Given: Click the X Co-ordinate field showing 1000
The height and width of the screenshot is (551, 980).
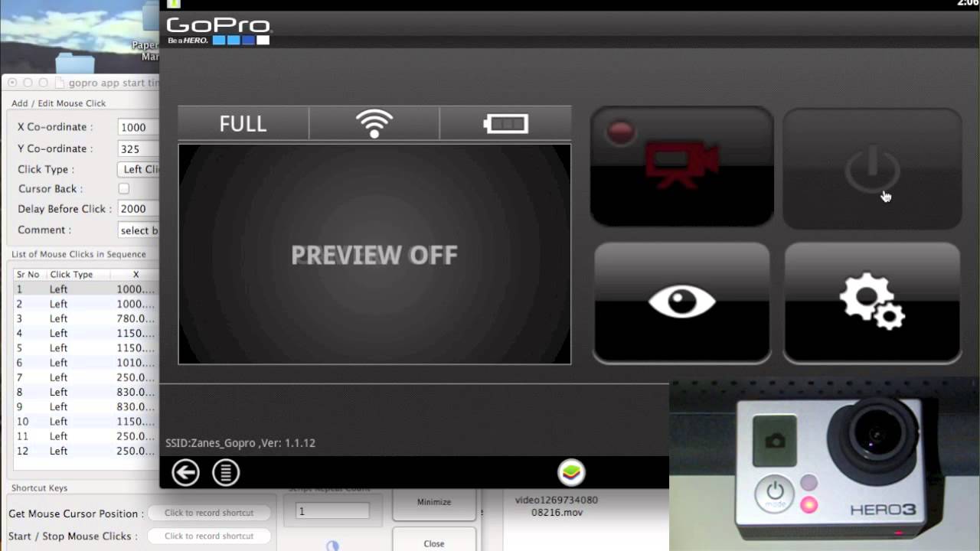Looking at the screenshot, I should 139,127.
